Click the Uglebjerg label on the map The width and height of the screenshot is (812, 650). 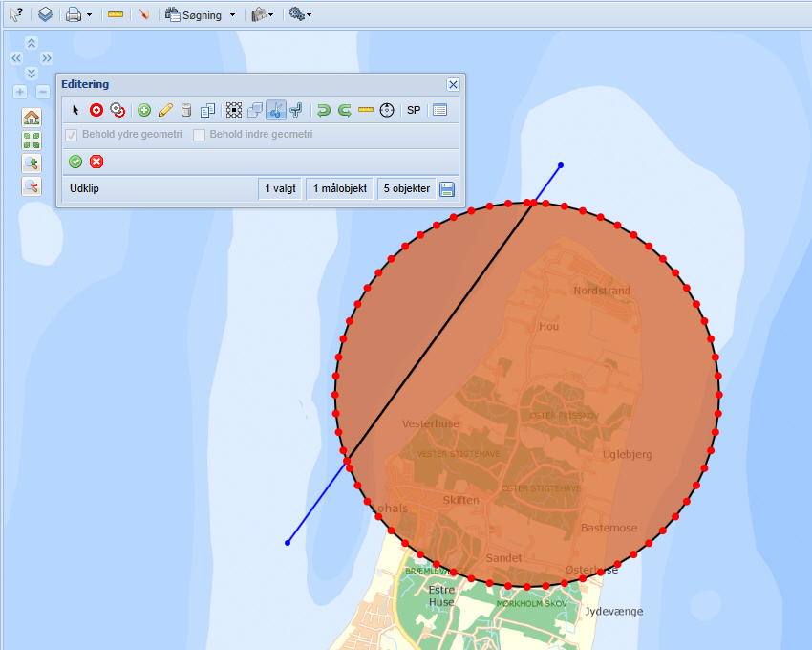[627, 455]
